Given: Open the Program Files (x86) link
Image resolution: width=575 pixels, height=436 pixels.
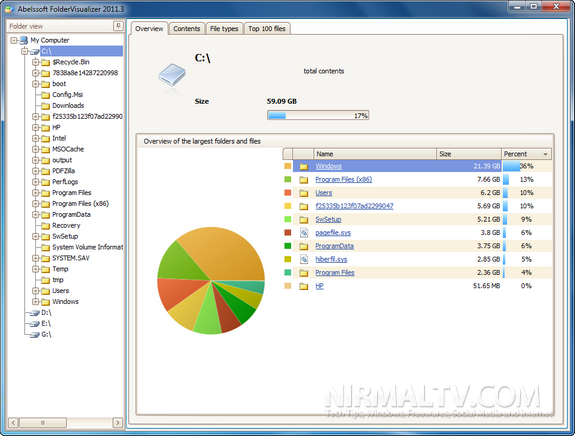Looking at the screenshot, I should coord(344,179).
